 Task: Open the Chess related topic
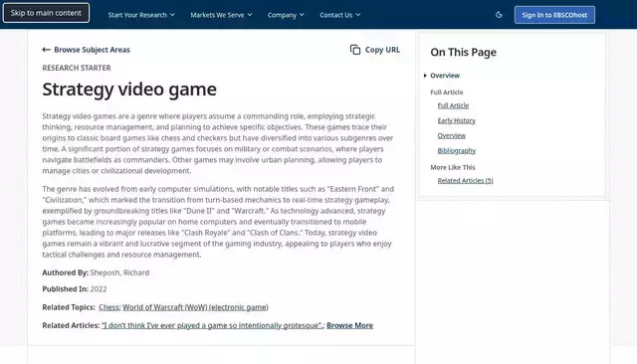[108, 307]
